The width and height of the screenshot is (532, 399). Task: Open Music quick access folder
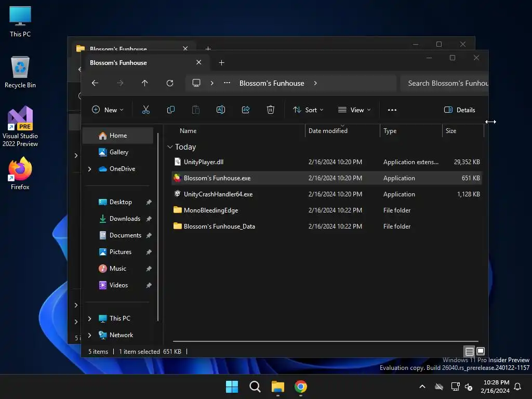[x=118, y=269]
